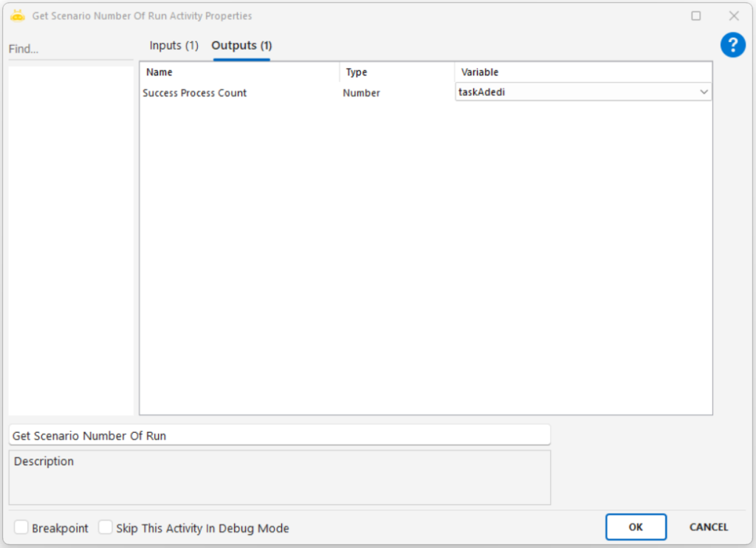Viewport: 756px width, 548px height.
Task: Click into the Description text area
Action: [279, 480]
